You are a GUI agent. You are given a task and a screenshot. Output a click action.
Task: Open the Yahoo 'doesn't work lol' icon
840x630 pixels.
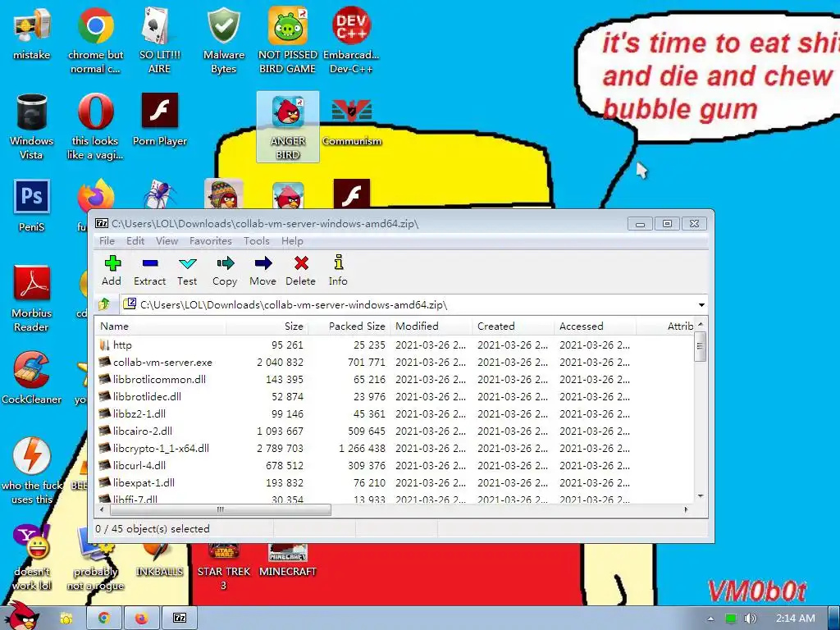31,557
